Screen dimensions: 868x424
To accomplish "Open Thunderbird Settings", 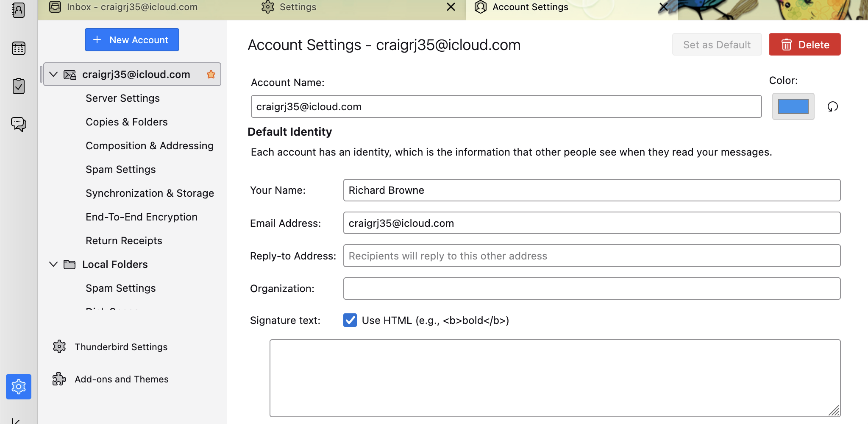I will [121, 347].
